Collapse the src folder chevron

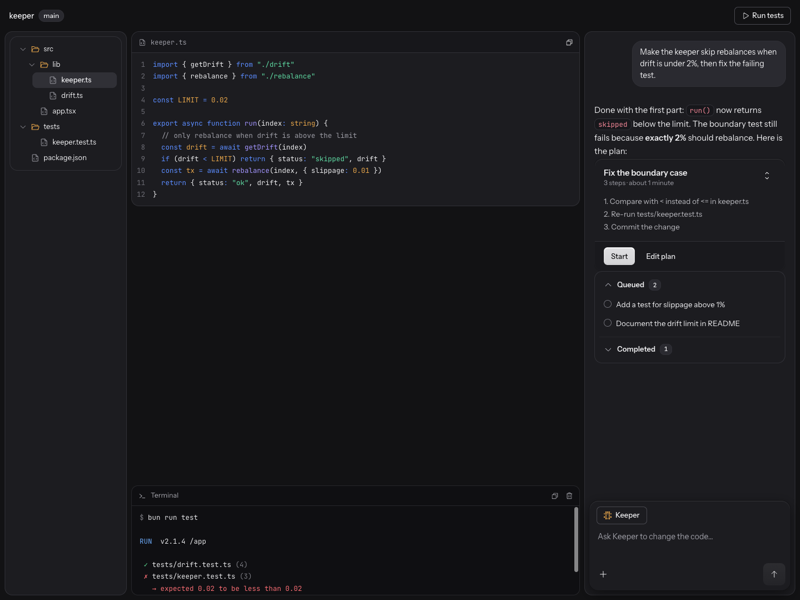tap(23, 49)
